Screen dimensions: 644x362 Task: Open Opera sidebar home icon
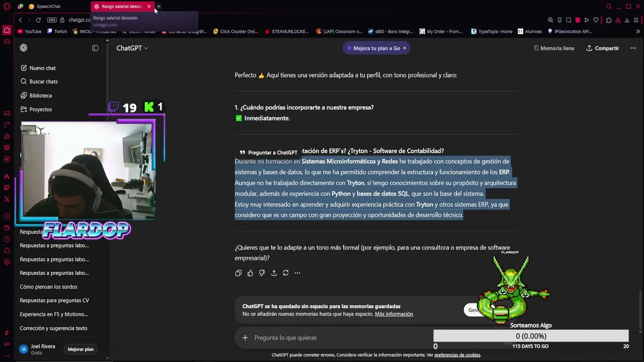[x=7, y=31]
